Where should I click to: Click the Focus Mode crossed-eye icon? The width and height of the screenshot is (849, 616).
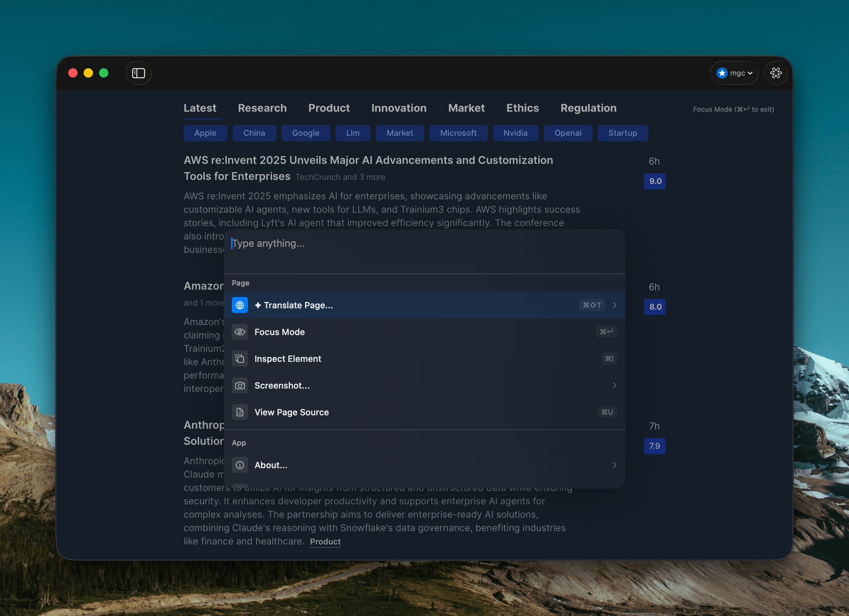(x=240, y=332)
